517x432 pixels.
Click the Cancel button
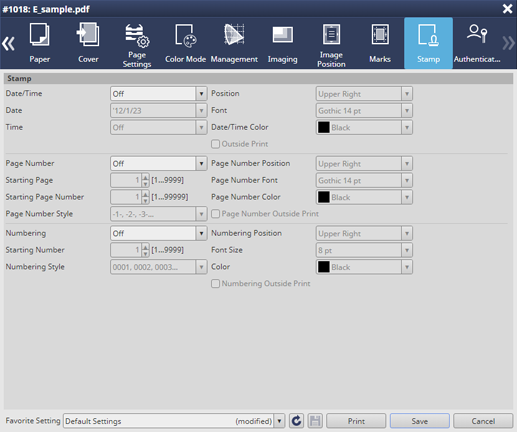point(483,421)
